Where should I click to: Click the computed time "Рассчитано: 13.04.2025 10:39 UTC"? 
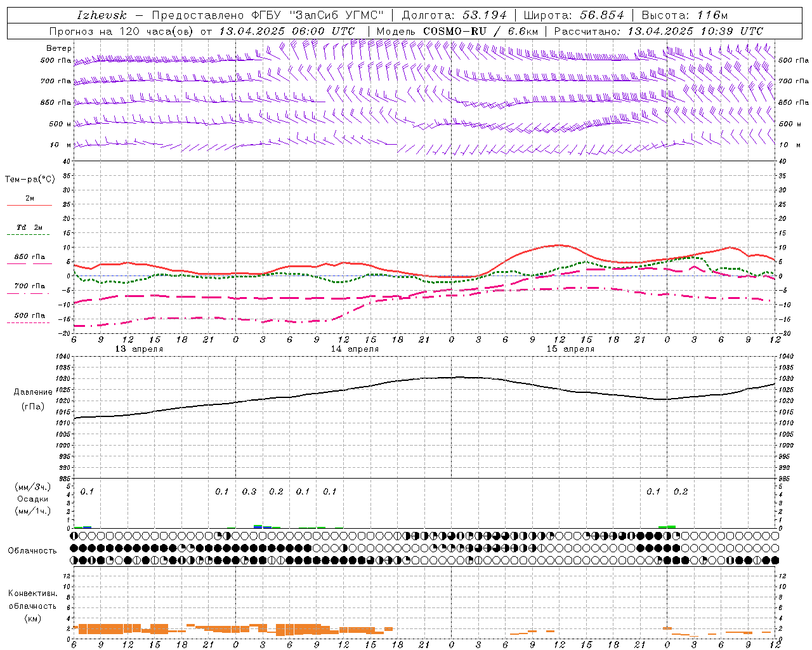coord(658,31)
